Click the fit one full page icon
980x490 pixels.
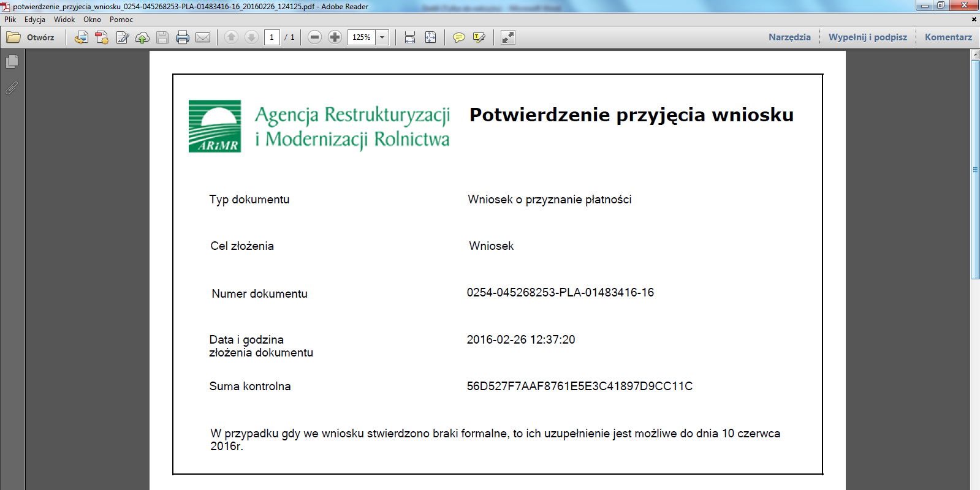[431, 37]
